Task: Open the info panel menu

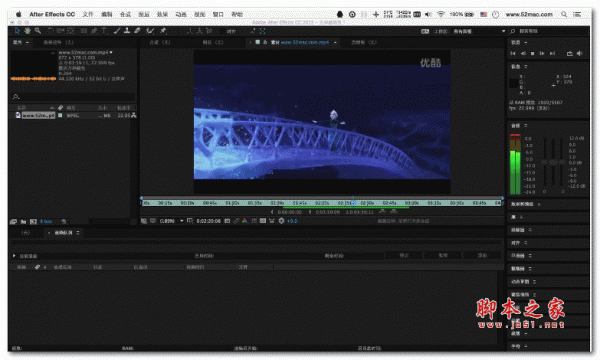Action: point(525,67)
